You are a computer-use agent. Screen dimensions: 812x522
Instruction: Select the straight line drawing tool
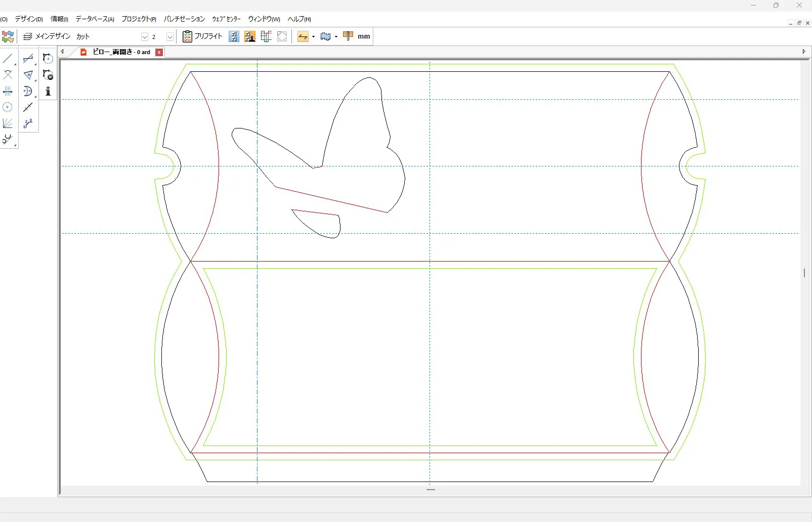pyautogui.click(x=7, y=59)
